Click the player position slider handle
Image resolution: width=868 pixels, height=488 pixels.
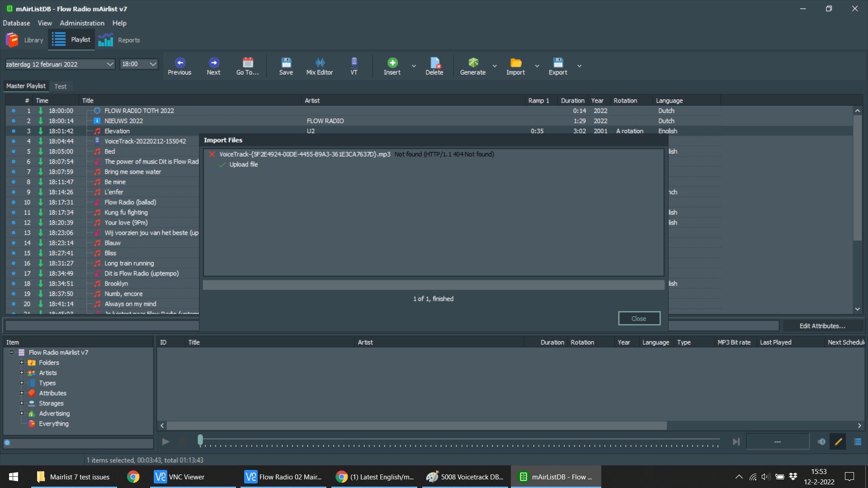(x=200, y=440)
